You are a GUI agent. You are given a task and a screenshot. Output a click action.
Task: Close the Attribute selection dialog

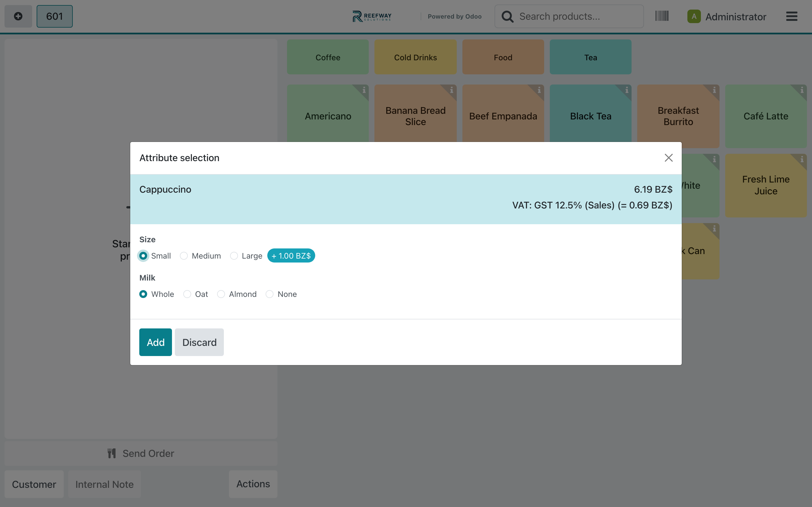(x=668, y=158)
